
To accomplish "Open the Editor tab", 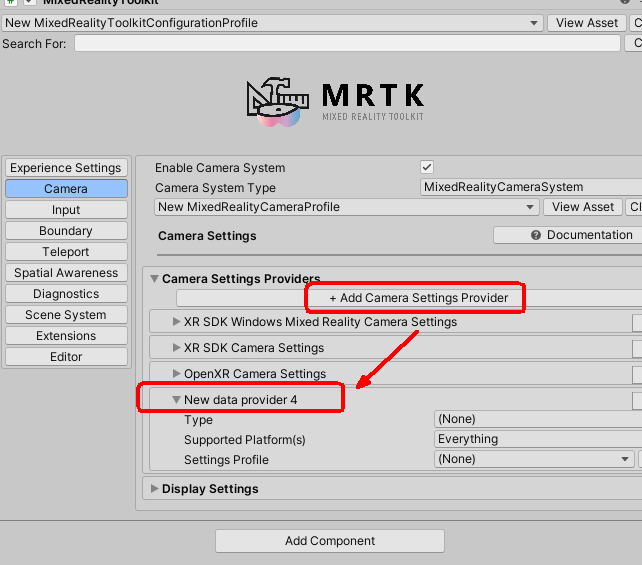I will 66,357.
